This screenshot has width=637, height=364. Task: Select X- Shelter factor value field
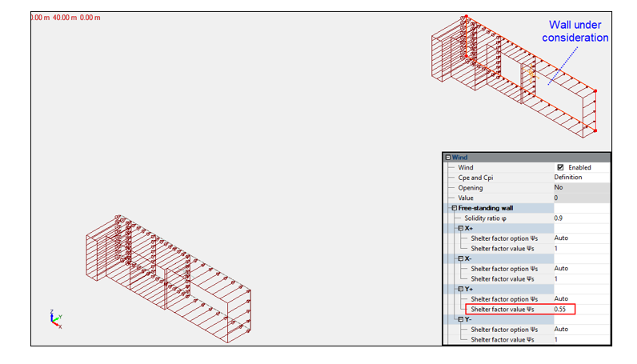579,279
